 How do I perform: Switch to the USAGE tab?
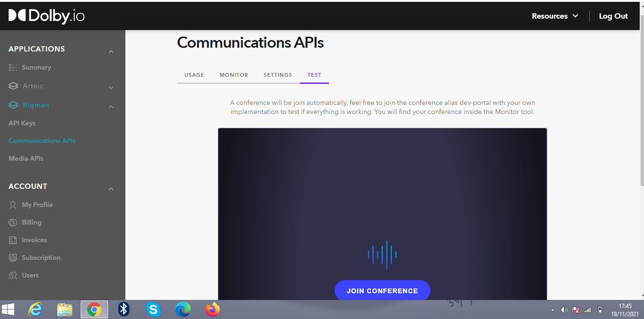point(194,75)
